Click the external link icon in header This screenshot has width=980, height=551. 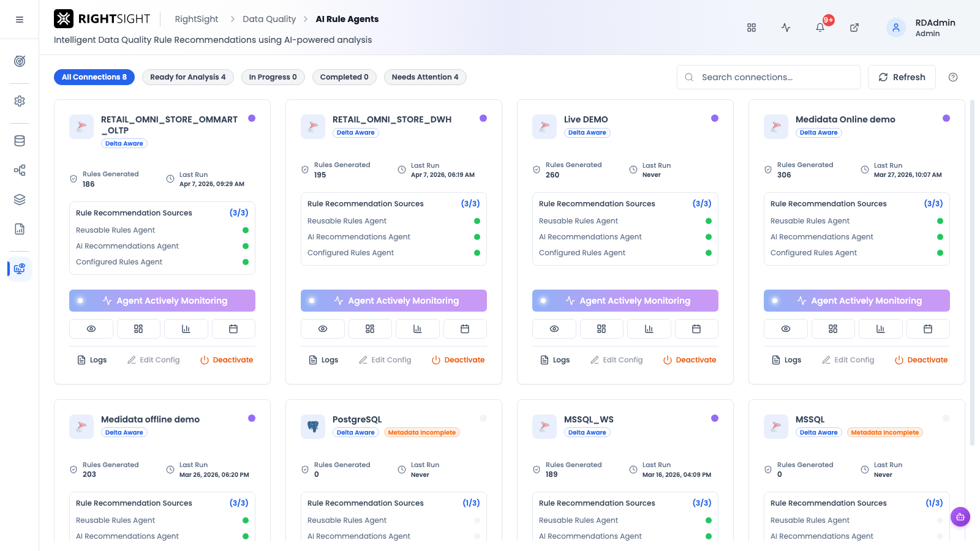854,28
